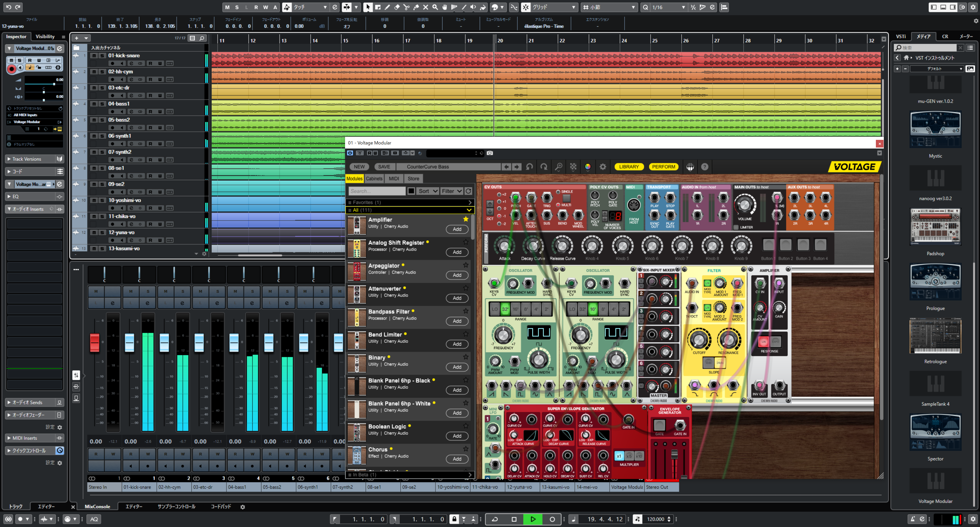Click the red Stereo In channel fader

pyautogui.click(x=94, y=342)
